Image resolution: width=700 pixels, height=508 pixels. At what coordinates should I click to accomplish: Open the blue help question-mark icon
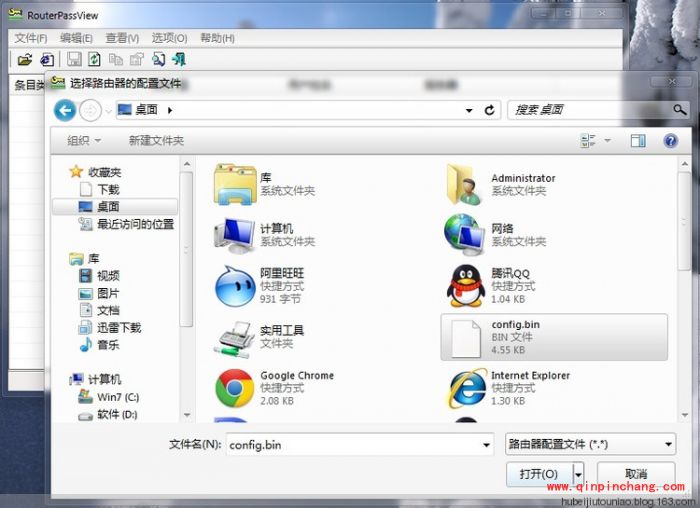pyautogui.click(x=670, y=141)
